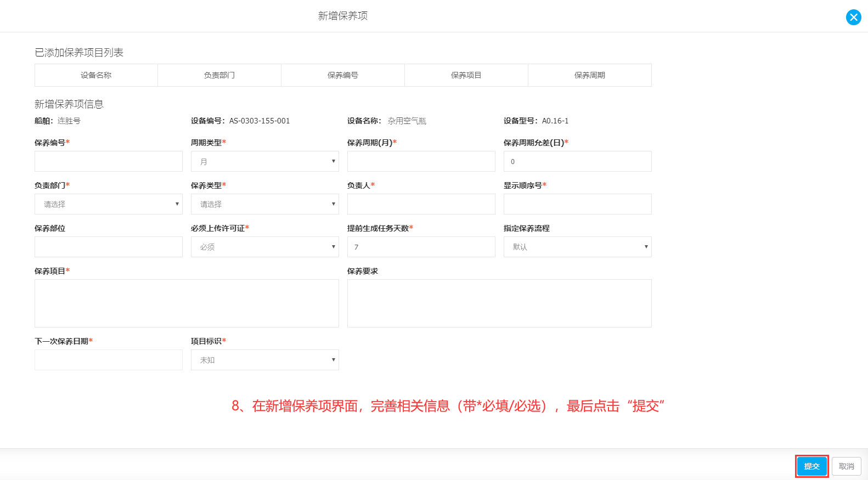Image resolution: width=868 pixels, height=480 pixels.
Task: Click the device model A0.16-1 value
Action: click(555, 121)
